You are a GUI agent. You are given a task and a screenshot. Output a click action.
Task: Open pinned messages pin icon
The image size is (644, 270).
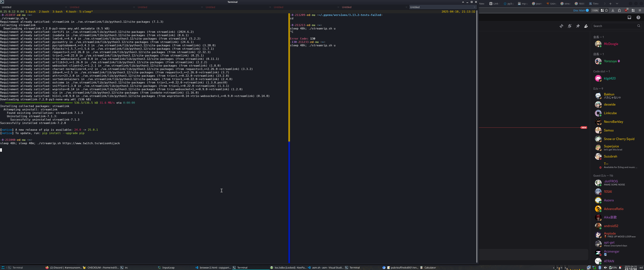click(578, 26)
